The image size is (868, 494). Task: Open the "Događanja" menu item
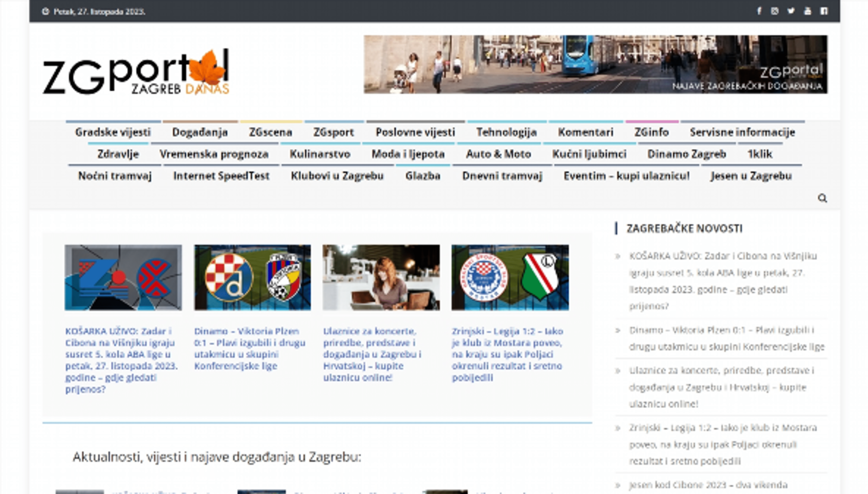point(200,132)
